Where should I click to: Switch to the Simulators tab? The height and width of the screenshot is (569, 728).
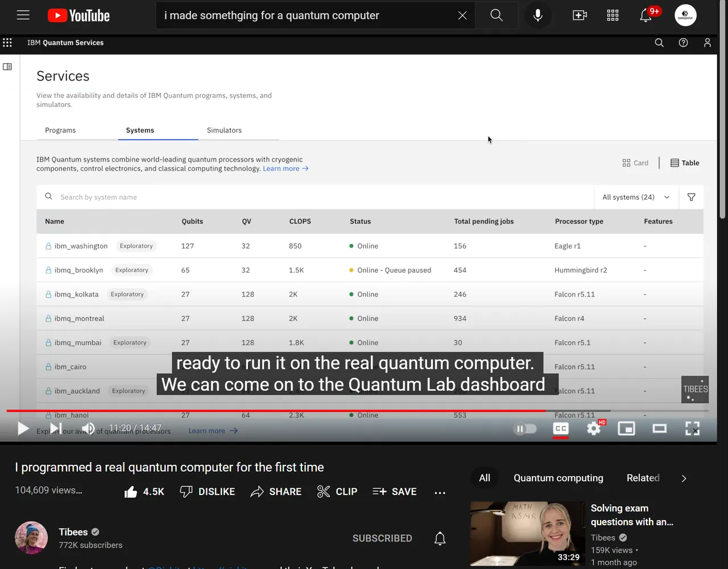[224, 130]
